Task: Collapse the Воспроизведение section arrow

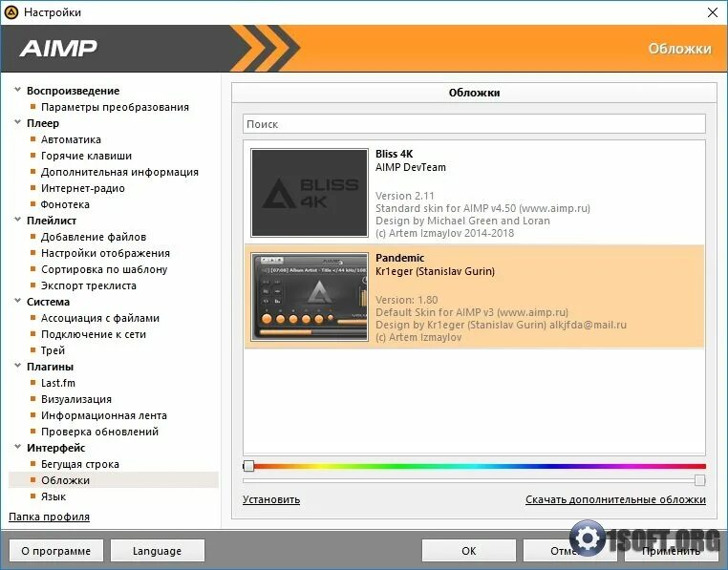Action: pos(17,90)
